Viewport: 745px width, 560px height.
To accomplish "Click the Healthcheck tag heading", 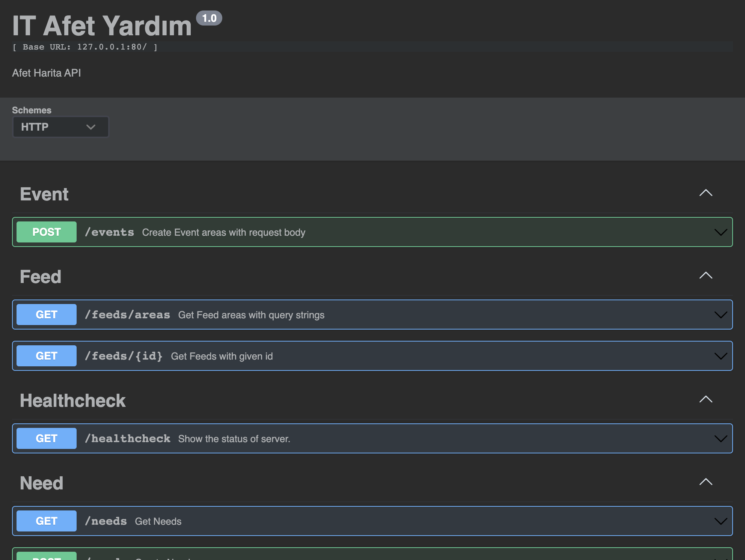I will click(73, 400).
